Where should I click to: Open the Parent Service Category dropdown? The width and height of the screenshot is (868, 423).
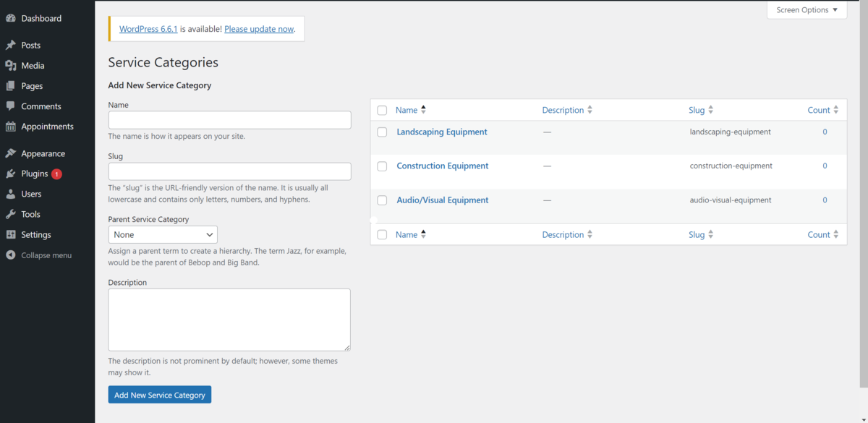(163, 234)
